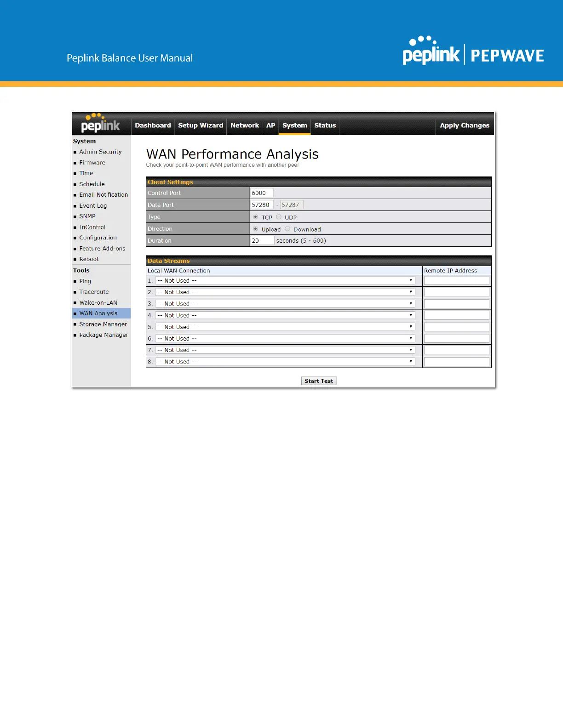Open the Traceroute tool
Viewport: 563px width, 728px height.
[x=94, y=292]
